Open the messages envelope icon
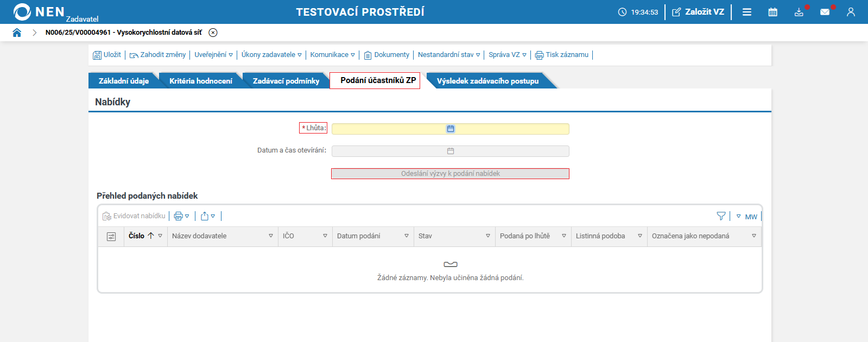Screen dimensions: 868x342 point(825,12)
